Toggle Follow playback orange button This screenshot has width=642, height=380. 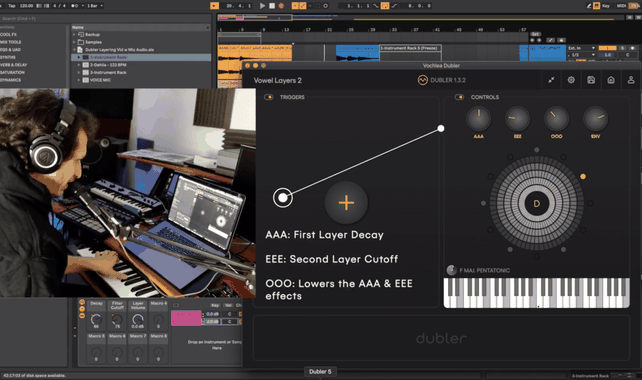click(215, 6)
